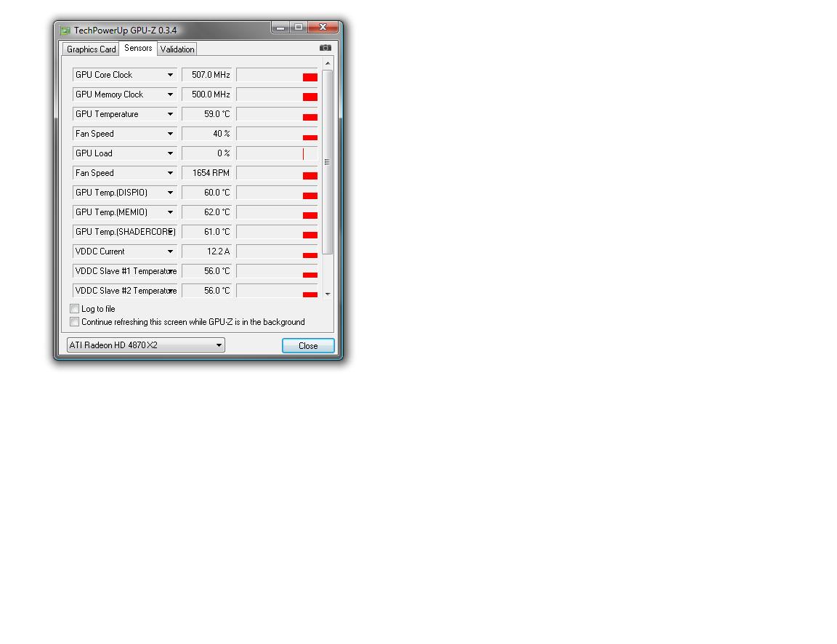Click the GPU-Z title bar app icon

click(65, 31)
